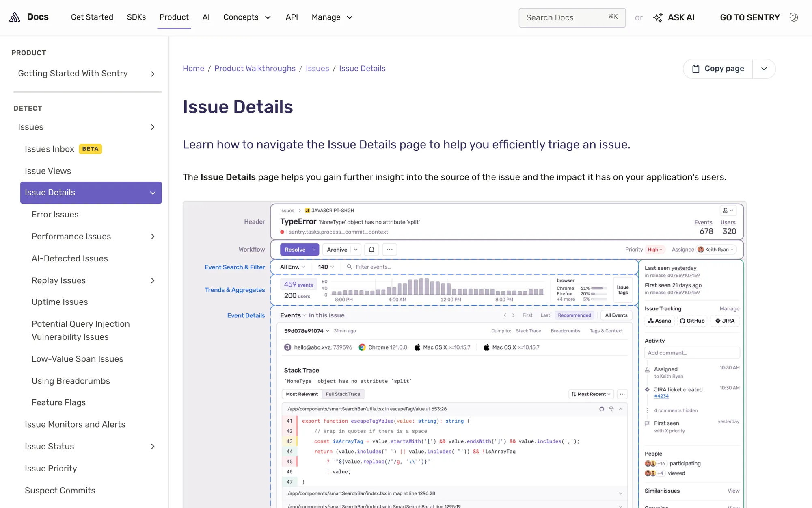Open the Copy page dropdown arrow
The image size is (812, 508).
(764, 69)
